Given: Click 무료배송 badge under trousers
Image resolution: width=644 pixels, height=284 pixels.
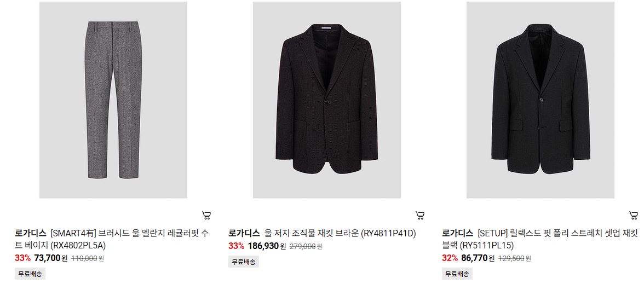Looking at the screenshot, I should pyautogui.click(x=30, y=274).
